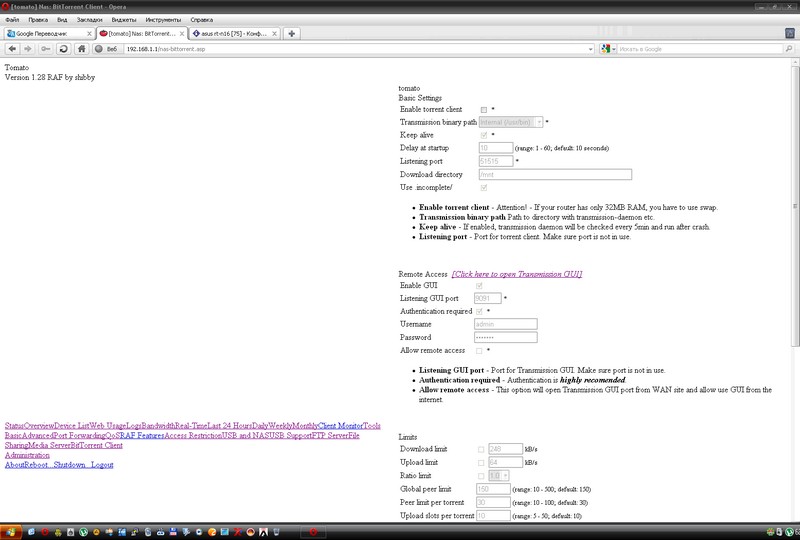
Task: Go back with the browser Back arrow
Action: pos(13,49)
